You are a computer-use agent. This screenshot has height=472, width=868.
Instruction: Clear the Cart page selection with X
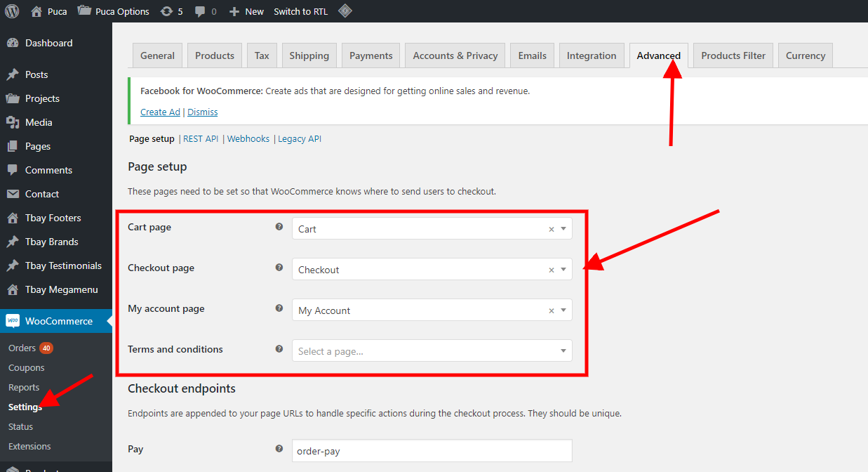[x=551, y=229]
